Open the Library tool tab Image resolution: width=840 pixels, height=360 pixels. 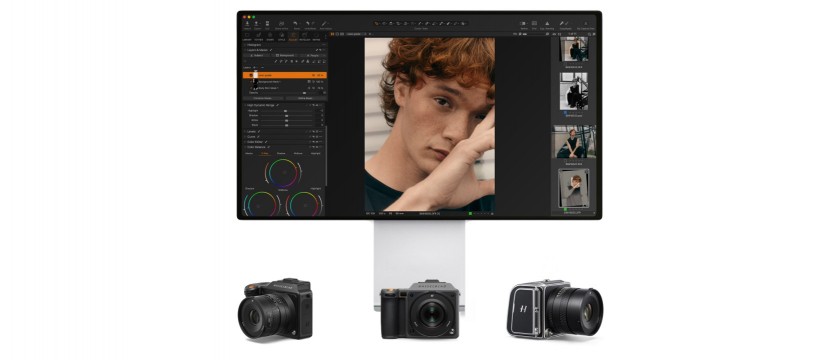247,36
